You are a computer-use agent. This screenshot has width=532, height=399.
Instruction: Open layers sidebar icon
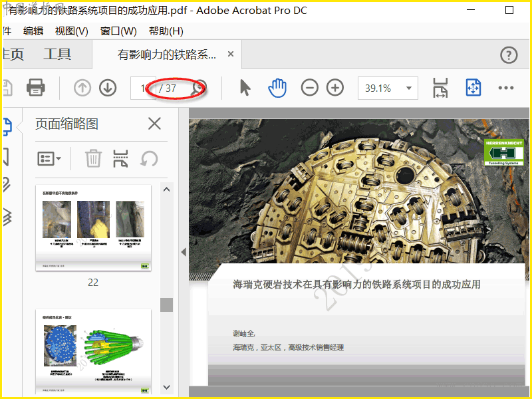[x=7, y=217]
